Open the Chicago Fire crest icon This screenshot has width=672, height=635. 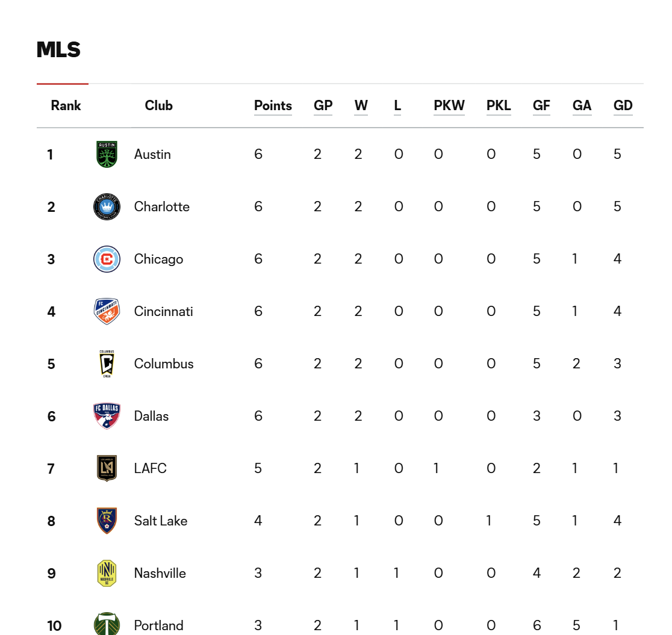pyautogui.click(x=107, y=259)
